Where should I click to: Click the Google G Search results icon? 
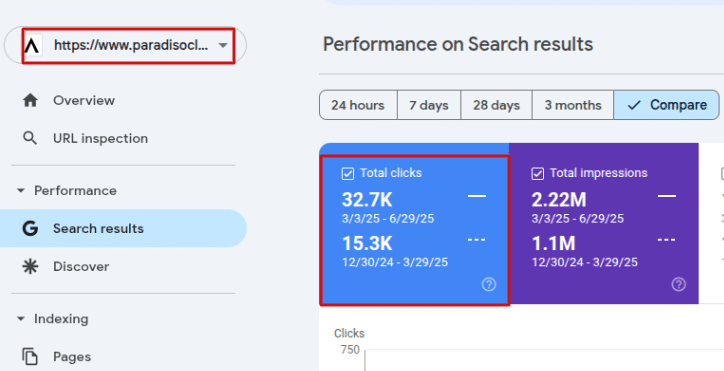[x=30, y=228]
